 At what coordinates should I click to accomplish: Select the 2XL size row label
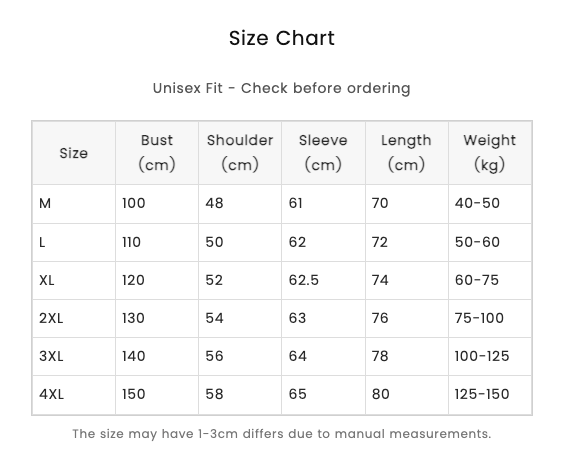point(51,318)
